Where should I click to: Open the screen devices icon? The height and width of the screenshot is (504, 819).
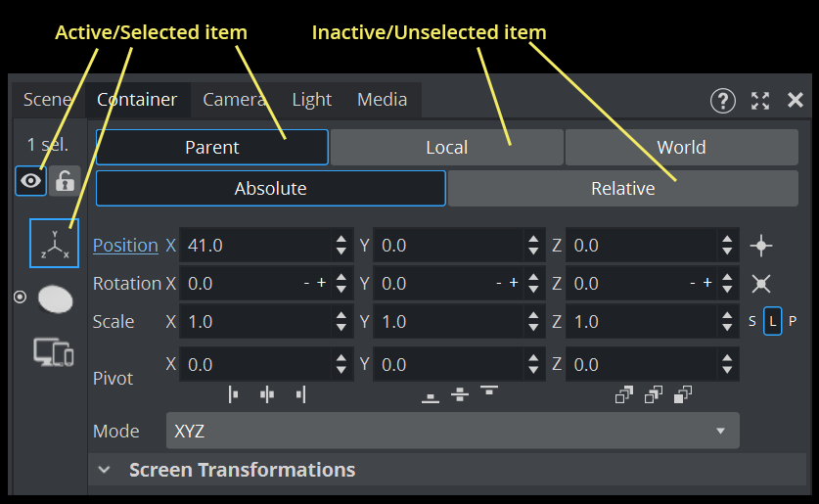point(54,351)
